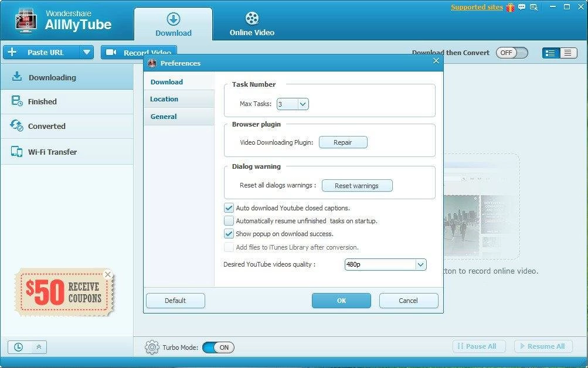This screenshot has width=588, height=368.
Task: Confirm preferences with OK
Action: [341, 301]
